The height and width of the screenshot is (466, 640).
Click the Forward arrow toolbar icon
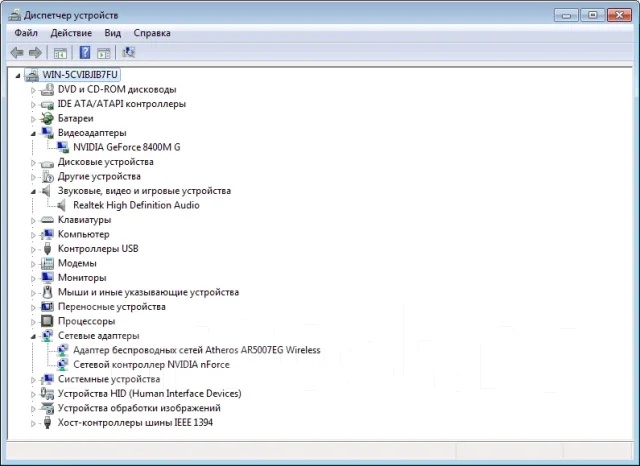coord(36,52)
